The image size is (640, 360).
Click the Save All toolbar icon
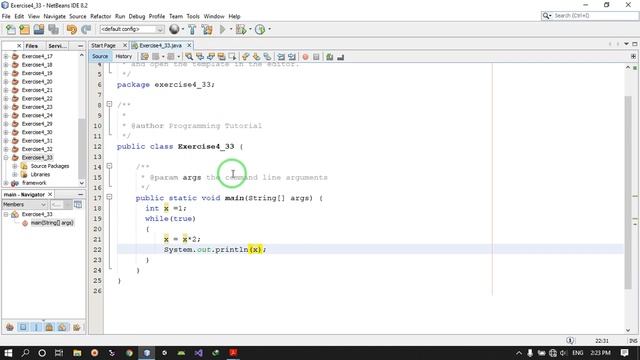(53, 29)
